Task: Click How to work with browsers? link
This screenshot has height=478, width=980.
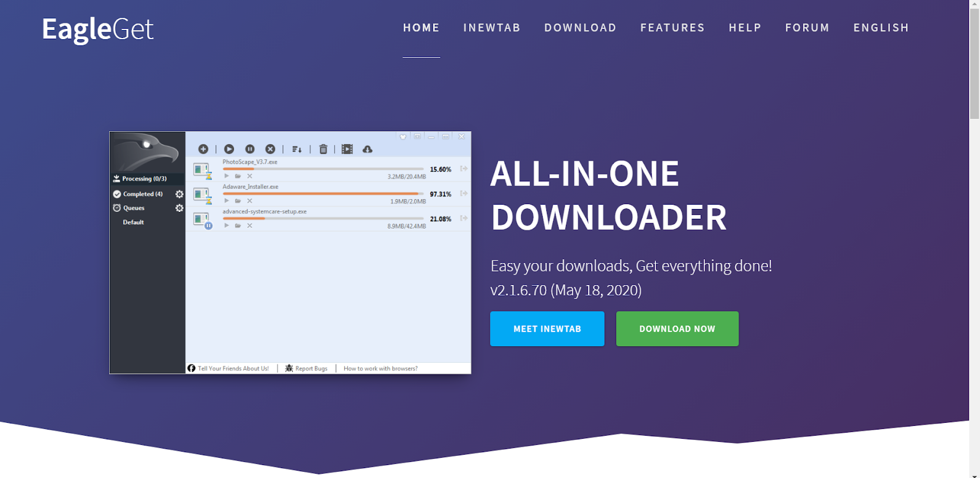Action: pyautogui.click(x=380, y=368)
